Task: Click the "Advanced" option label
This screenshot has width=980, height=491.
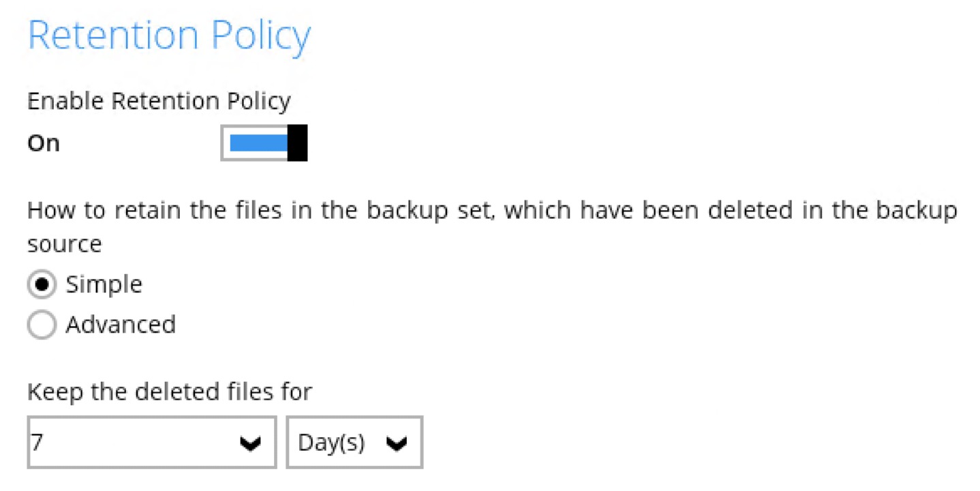Action: click(121, 325)
